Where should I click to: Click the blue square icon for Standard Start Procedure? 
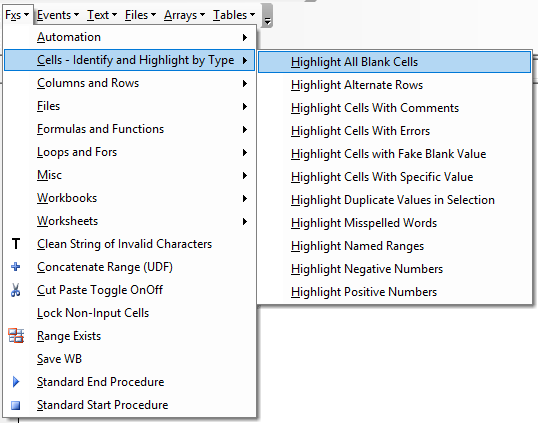tap(15, 405)
